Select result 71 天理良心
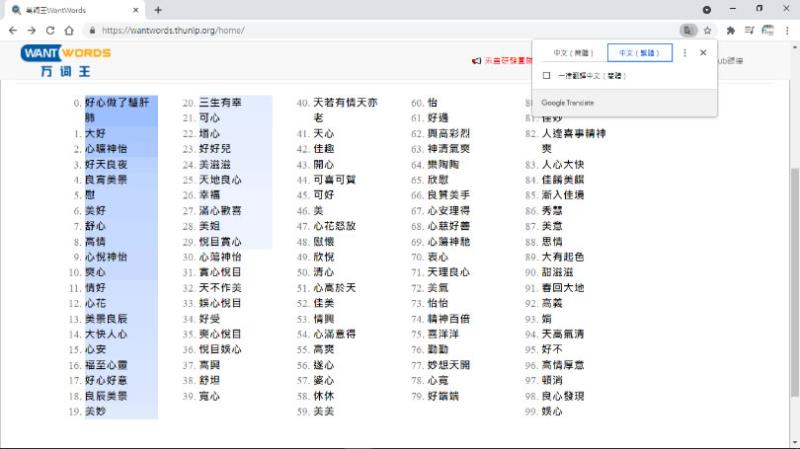Viewport: 800px width, 449px height. (x=448, y=272)
